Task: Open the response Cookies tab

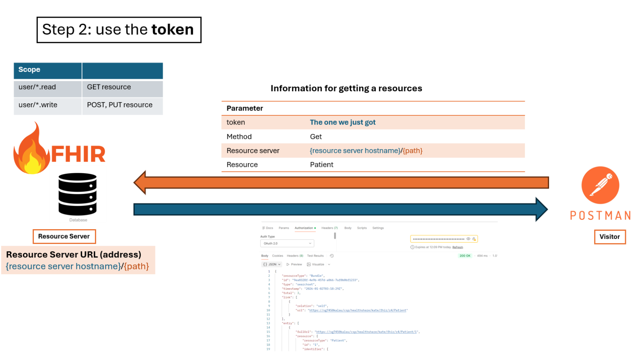Action: (277, 256)
